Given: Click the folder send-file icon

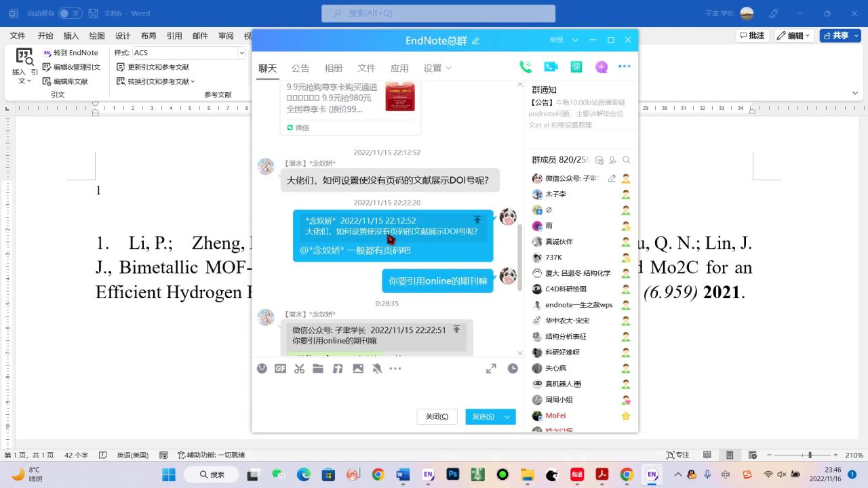Looking at the screenshot, I should click(x=318, y=369).
